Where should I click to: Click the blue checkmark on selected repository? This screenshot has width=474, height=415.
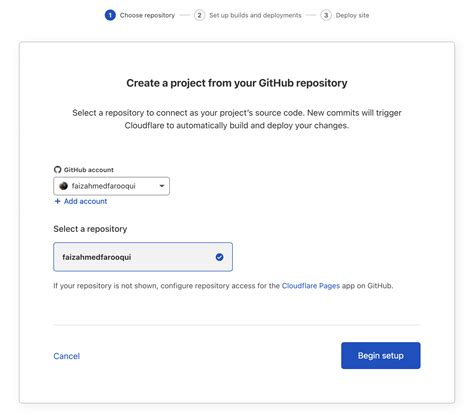219,257
